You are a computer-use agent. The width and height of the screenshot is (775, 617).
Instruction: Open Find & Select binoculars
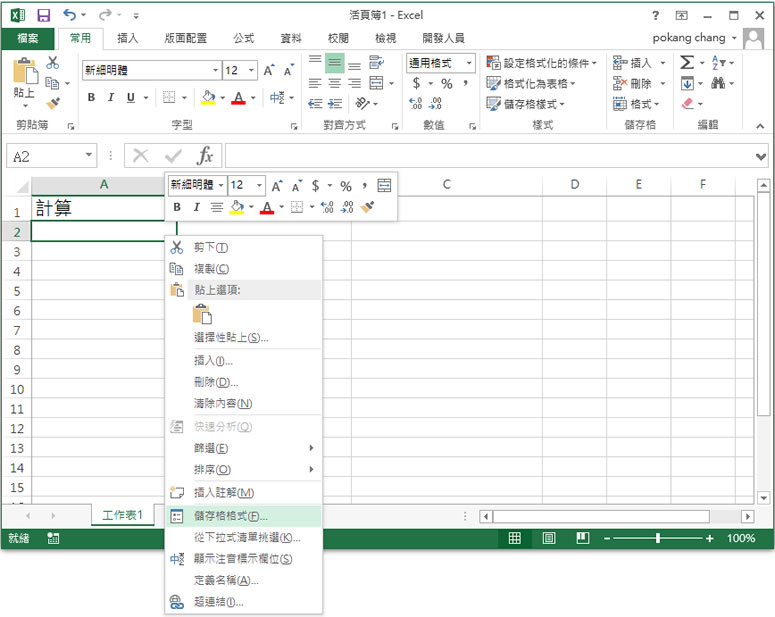(718, 83)
